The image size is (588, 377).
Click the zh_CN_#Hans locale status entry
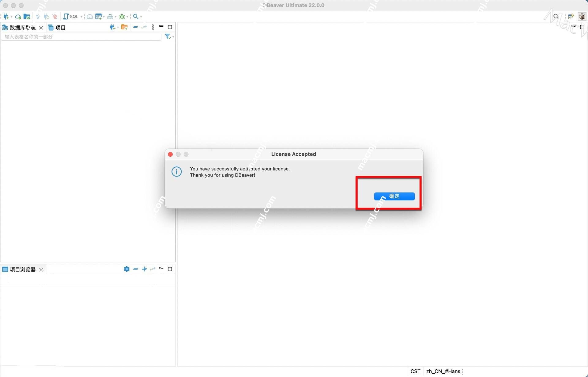pos(443,371)
